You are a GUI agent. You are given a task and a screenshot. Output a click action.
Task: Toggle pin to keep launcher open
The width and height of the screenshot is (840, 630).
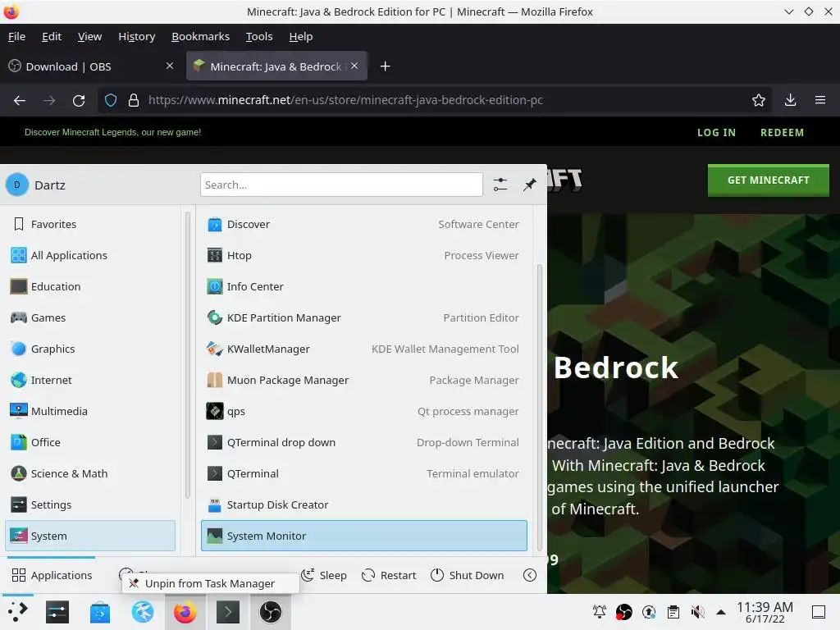click(x=529, y=185)
